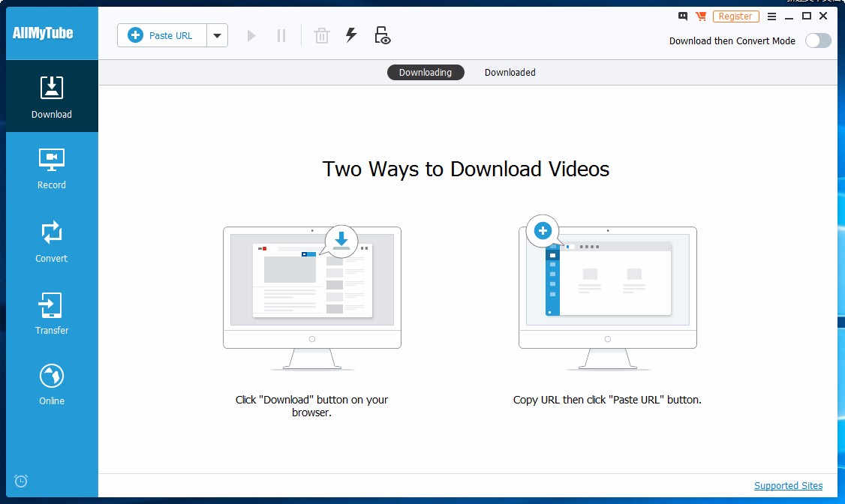The image size is (845, 504).
Task: Open the feedback chat bubble icon
Action: (x=683, y=16)
